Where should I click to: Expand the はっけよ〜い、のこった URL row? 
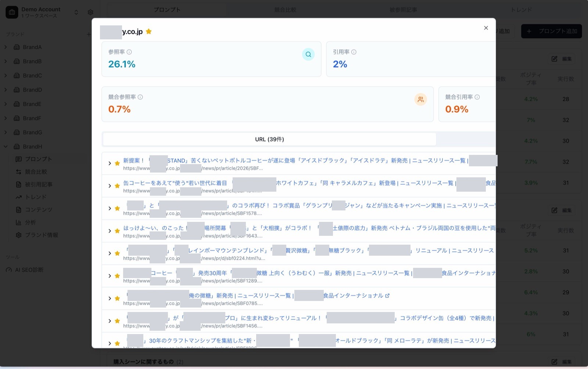tap(110, 231)
